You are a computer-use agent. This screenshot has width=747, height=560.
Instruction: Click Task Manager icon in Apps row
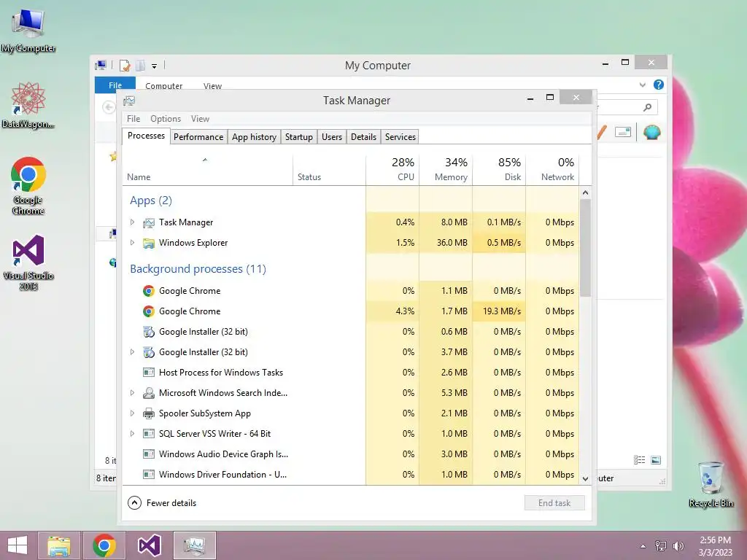(149, 222)
